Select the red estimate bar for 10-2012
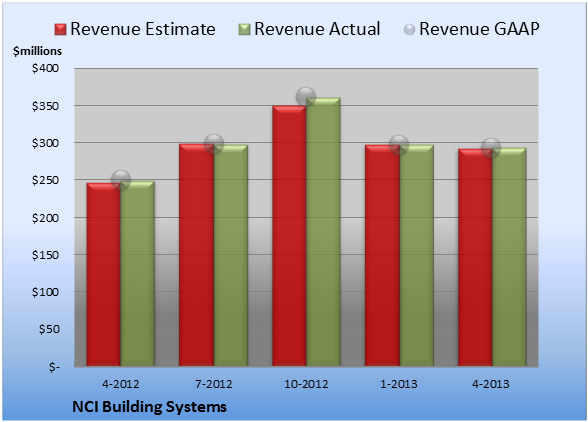588x422 pixels. (289, 236)
